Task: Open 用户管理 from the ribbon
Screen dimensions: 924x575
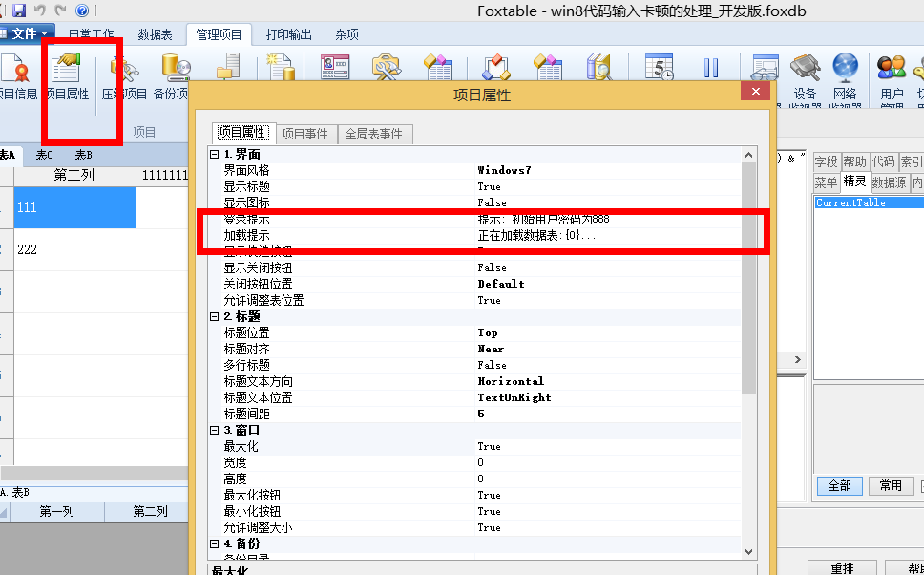Action: tap(892, 79)
